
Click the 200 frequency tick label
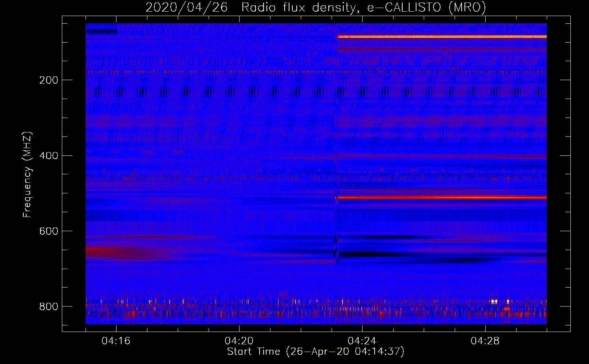point(49,80)
